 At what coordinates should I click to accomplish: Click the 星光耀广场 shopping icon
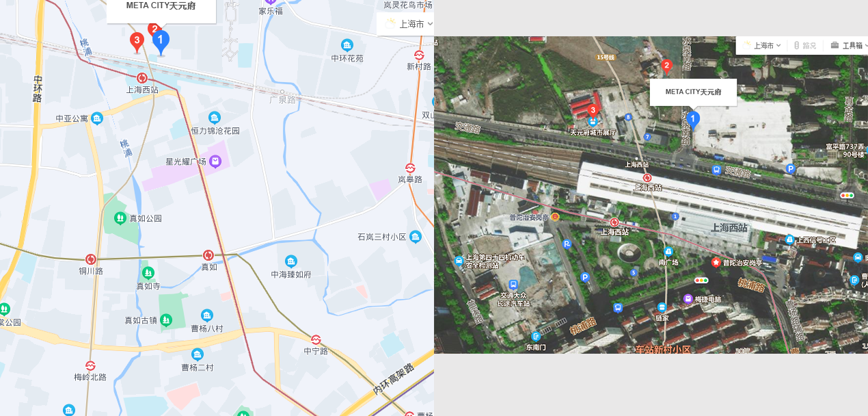(215, 161)
